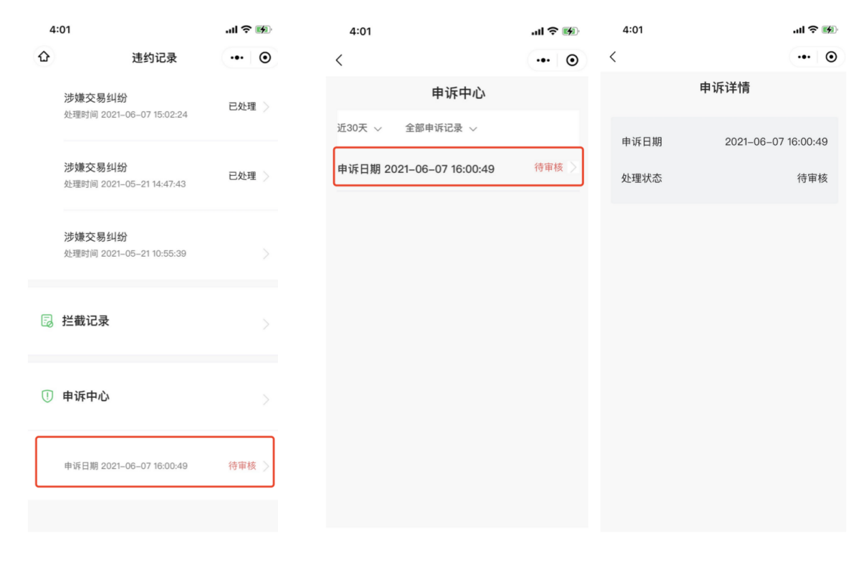Tap 违约记录 page title

(154, 58)
